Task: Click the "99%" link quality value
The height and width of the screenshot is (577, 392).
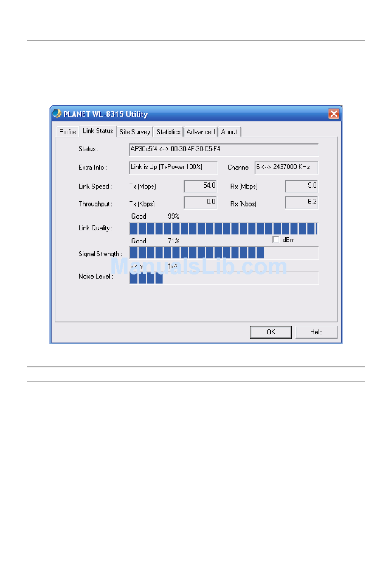Action: point(173,216)
